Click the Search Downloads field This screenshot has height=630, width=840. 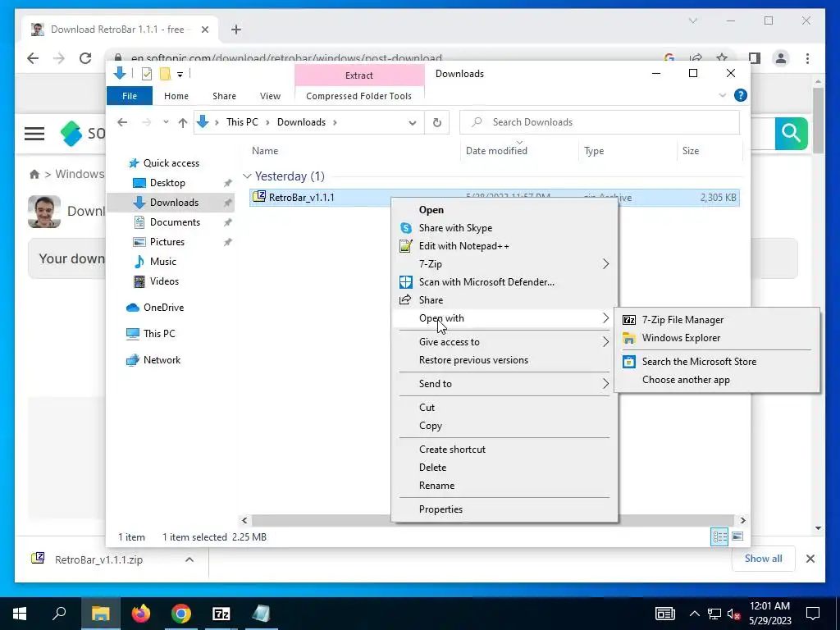tap(600, 122)
